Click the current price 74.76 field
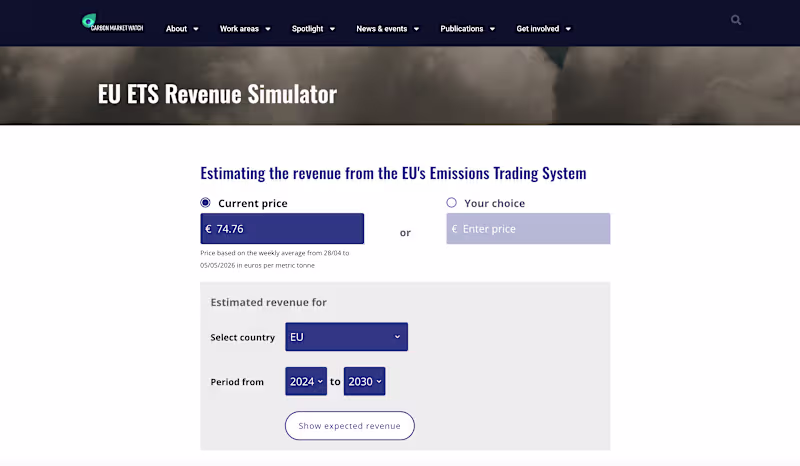 (x=282, y=229)
